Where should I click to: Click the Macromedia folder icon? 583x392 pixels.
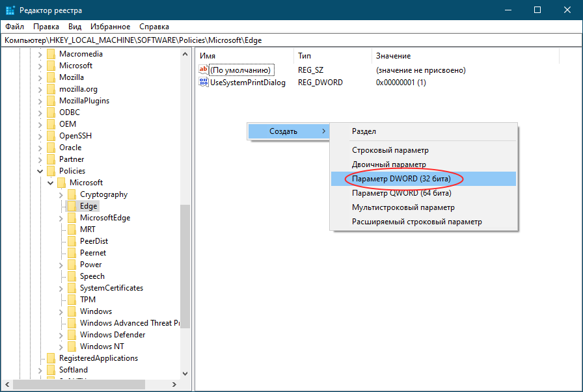[x=51, y=54]
